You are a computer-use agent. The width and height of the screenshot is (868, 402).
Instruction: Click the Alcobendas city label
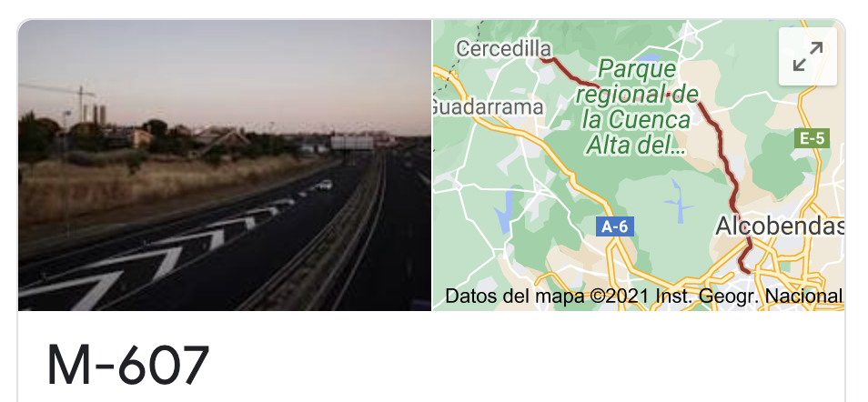coord(780,226)
